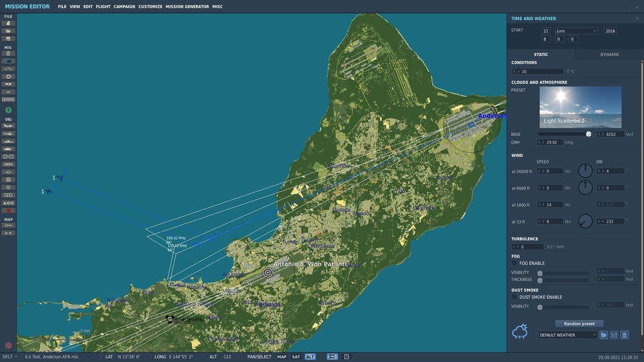The image size is (644, 362).
Task: Click the key-shaped icon under MAP
Action: [8, 225]
